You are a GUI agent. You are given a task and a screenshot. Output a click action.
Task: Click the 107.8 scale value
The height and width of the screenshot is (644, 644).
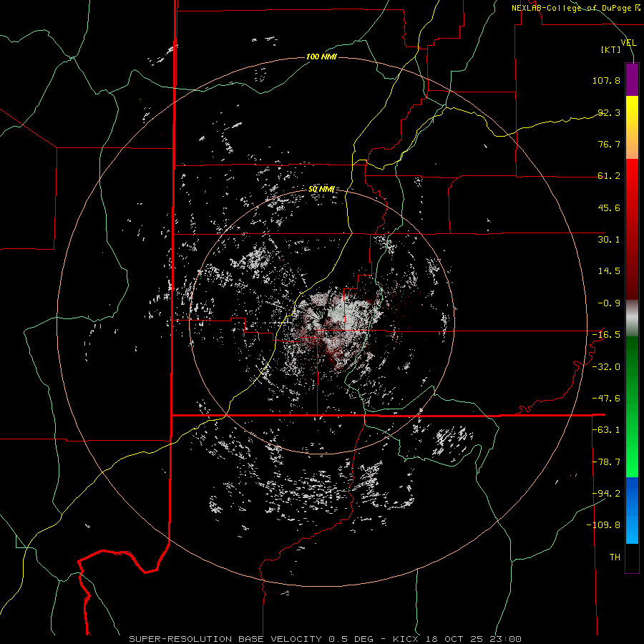tap(606, 80)
